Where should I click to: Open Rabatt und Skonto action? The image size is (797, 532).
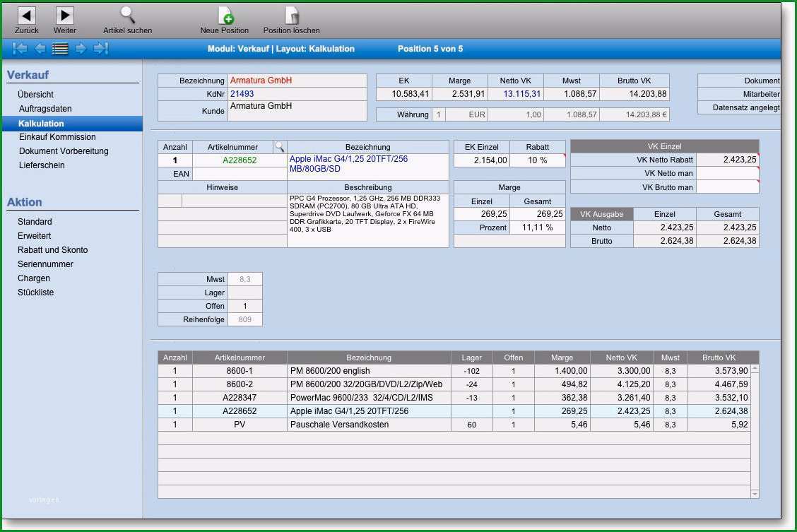click(x=52, y=250)
